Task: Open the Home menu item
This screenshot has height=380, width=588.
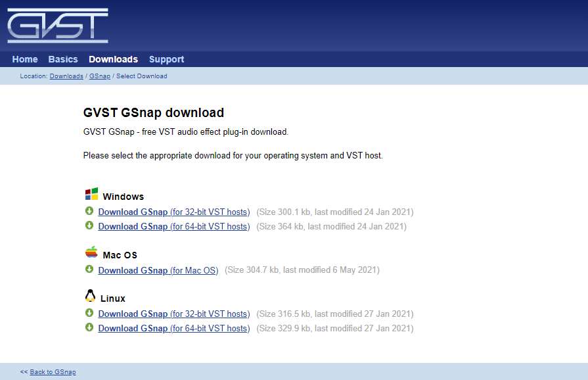Action: click(x=25, y=59)
